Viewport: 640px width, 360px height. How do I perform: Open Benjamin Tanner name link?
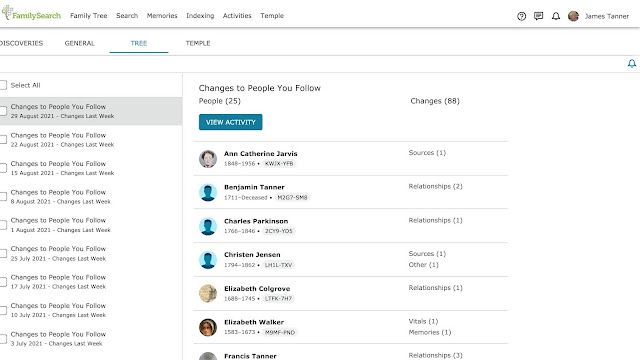[254, 187]
